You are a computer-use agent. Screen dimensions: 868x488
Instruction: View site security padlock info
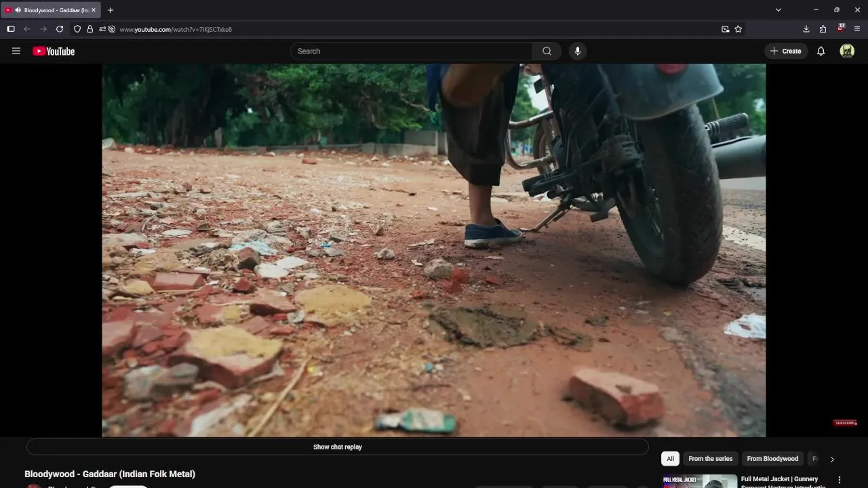point(90,29)
